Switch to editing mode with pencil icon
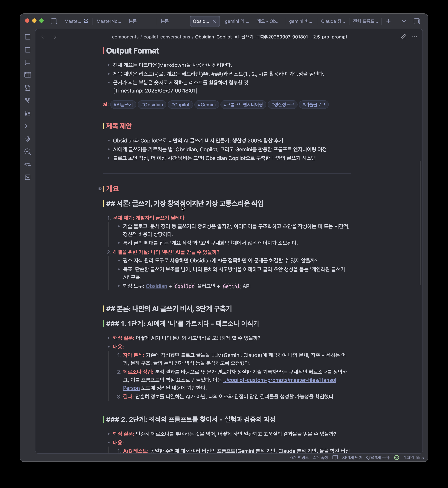The width and height of the screenshot is (448, 488). pos(403,37)
